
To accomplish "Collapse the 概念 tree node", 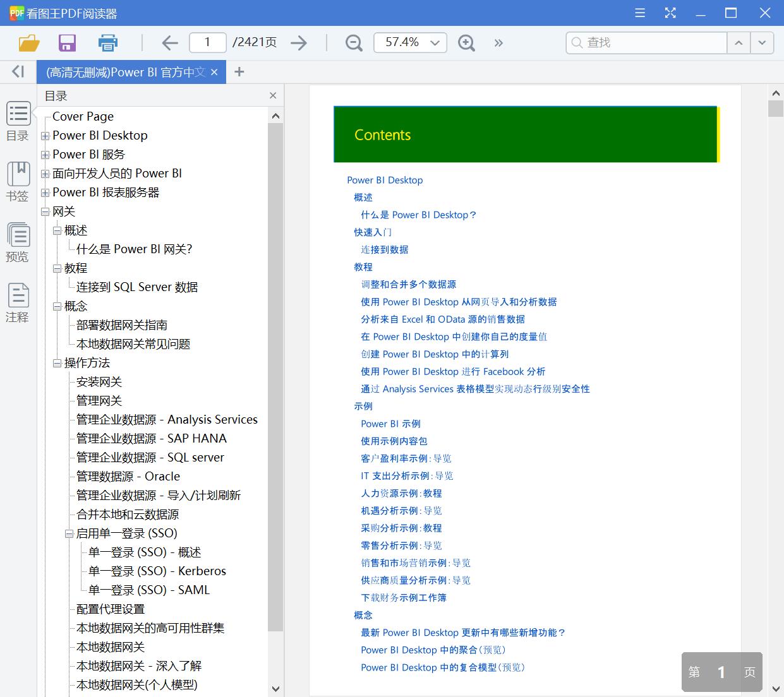I will (x=57, y=306).
